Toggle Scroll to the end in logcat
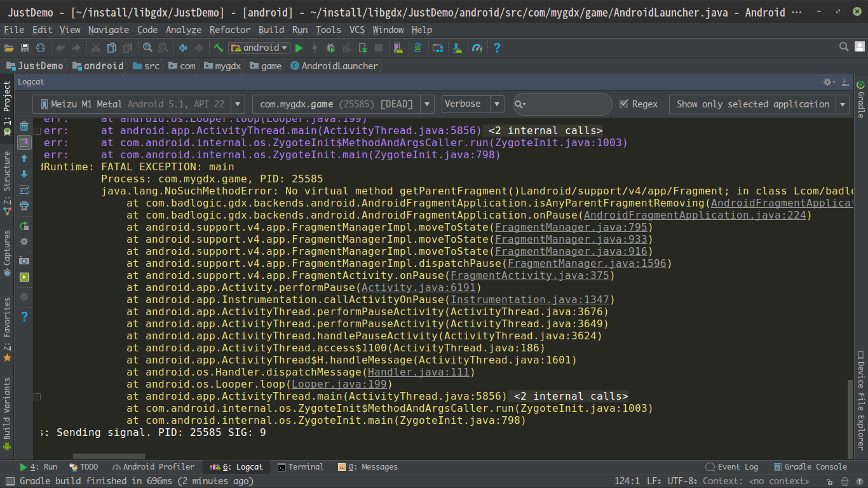 24,143
